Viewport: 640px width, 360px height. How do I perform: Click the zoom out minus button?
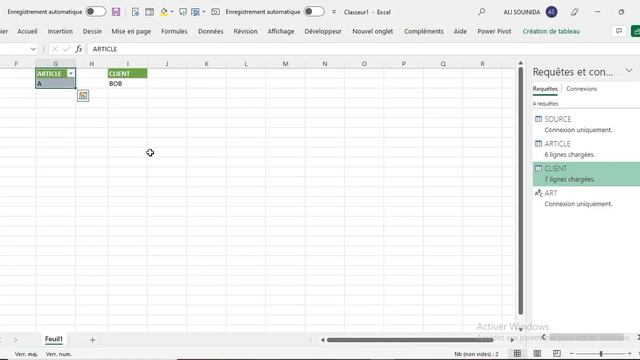571,353
